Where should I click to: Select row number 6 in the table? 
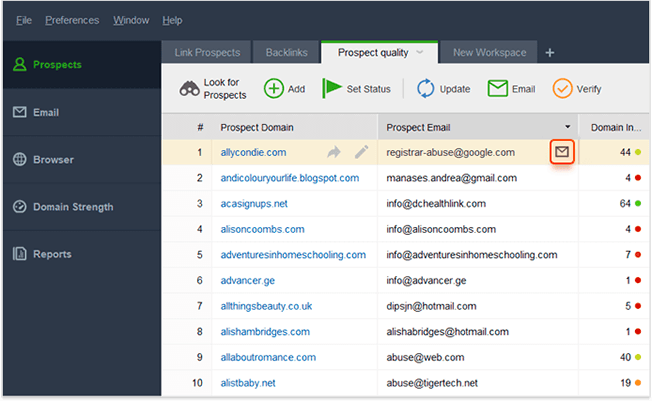point(200,280)
